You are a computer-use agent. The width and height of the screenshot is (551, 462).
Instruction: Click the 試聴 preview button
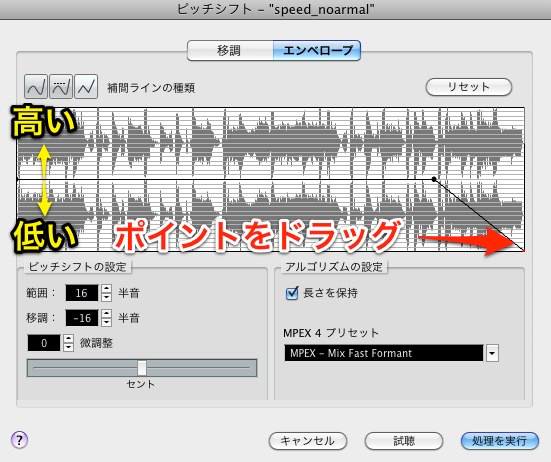tap(404, 441)
